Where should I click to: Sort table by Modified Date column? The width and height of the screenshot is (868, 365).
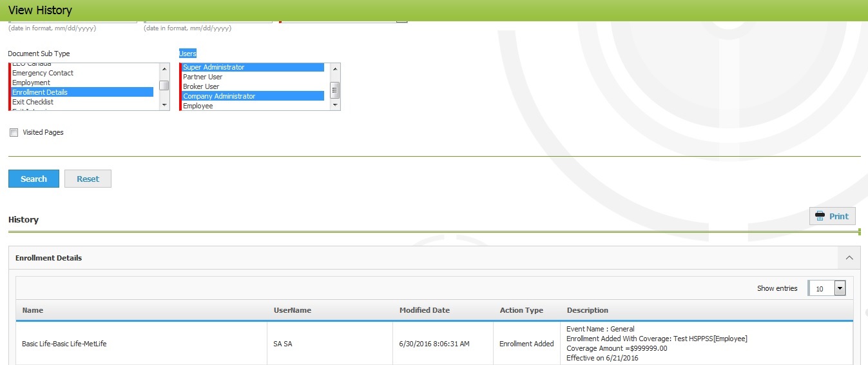(x=424, y=310)
